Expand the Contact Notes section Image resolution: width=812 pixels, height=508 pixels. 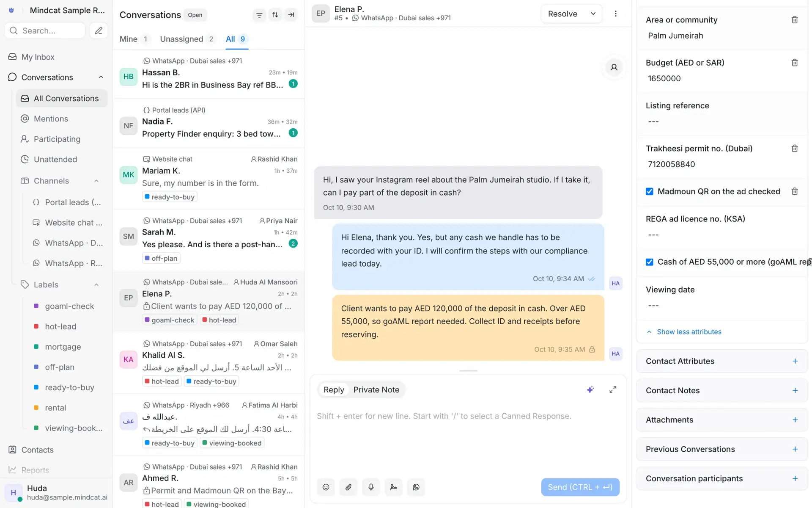722,390
